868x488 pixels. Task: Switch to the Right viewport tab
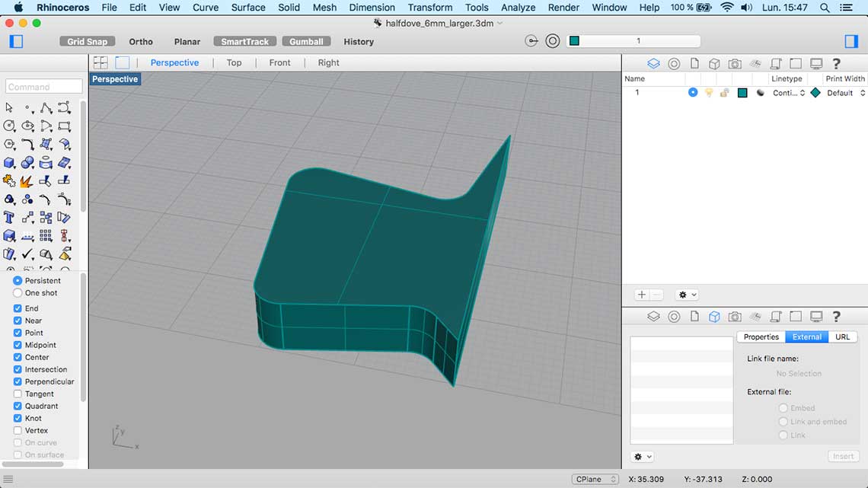click(x=328, y=62)
